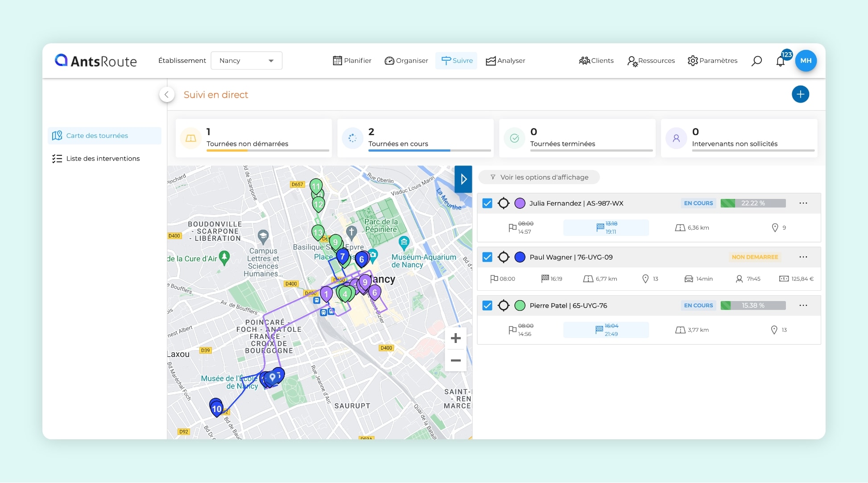868x483 pixels.
Task: Select the Liste des interventions sidebar icon
Action: pyautogui.click(x=58, y=158)
